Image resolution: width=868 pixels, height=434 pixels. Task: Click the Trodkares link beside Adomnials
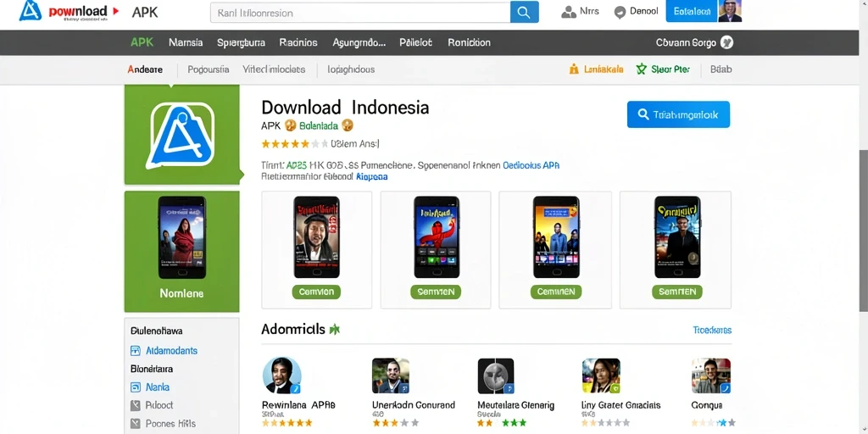coord(712,331)
